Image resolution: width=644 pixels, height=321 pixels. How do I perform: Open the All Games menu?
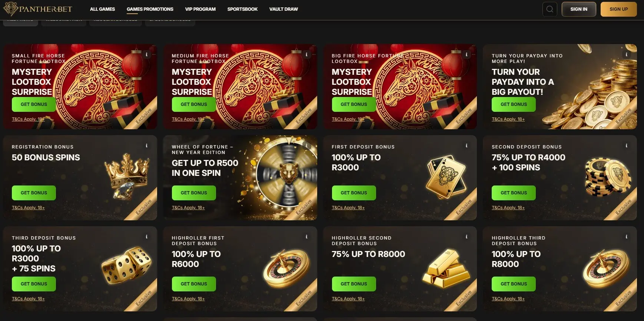pyautogui.click(x=102, y=9)
